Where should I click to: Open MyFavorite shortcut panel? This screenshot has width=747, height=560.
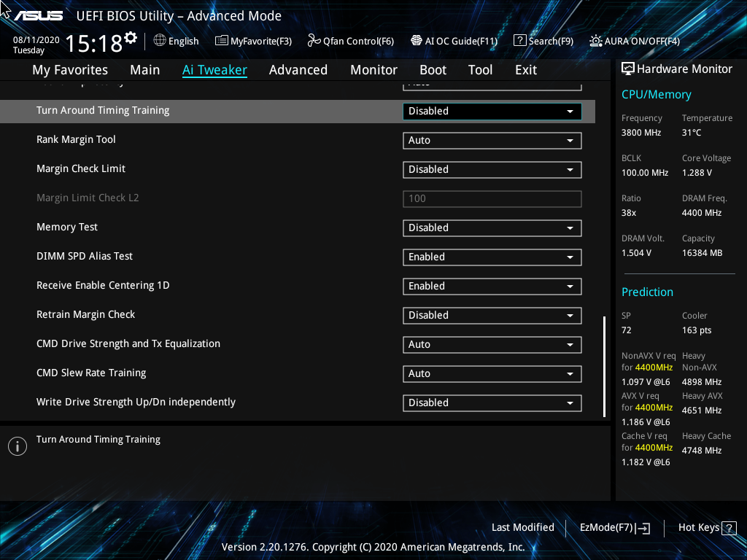click(253, 41)
